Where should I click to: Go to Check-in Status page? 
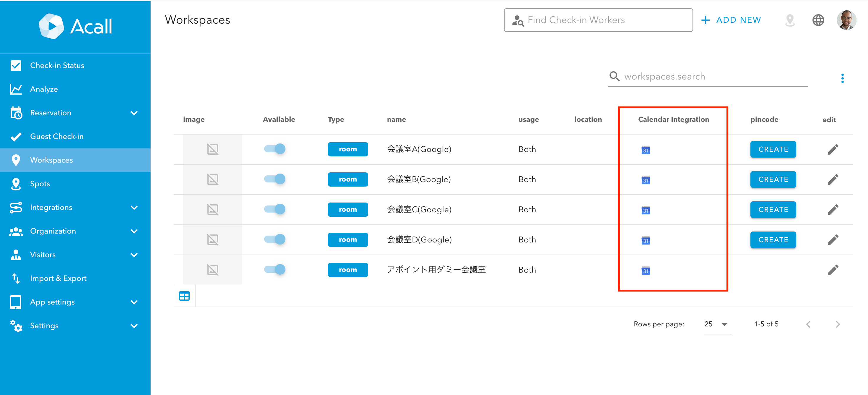[x=57, y=65]
